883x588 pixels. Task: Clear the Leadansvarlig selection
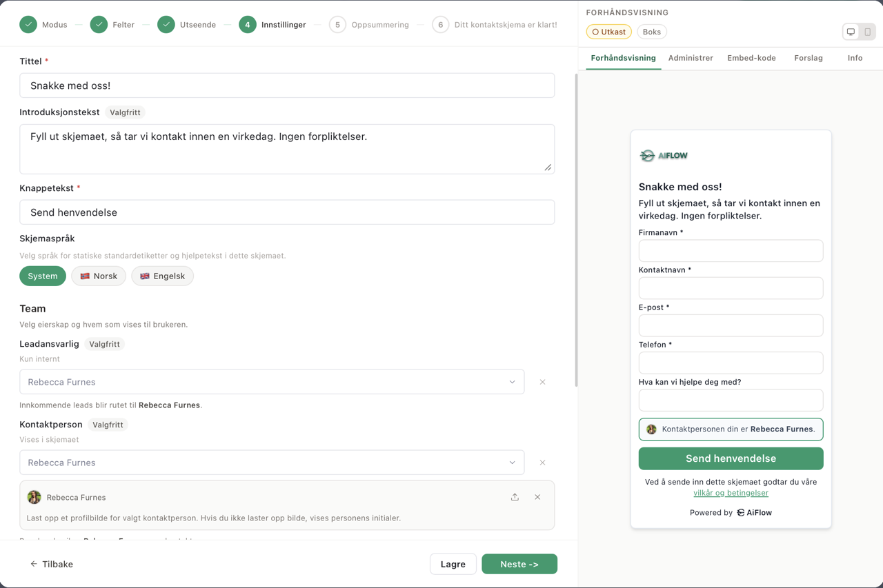coord(542,382)
